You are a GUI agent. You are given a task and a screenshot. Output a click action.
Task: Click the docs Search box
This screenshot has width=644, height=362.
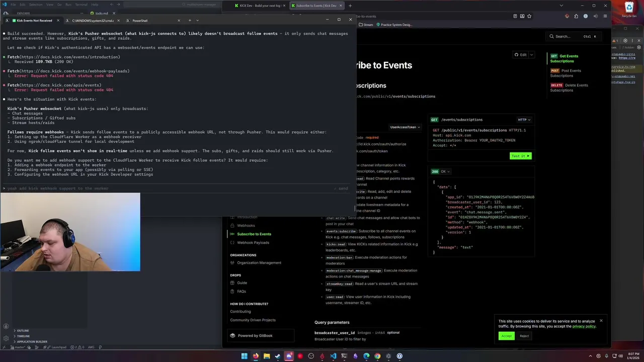[x=574, y=36]
